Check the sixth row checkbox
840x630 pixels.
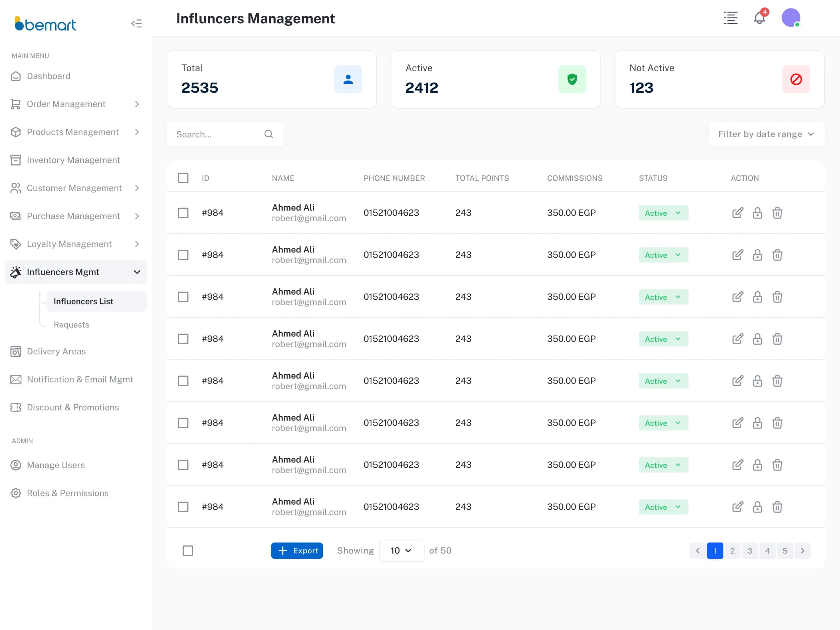(183, 423)
